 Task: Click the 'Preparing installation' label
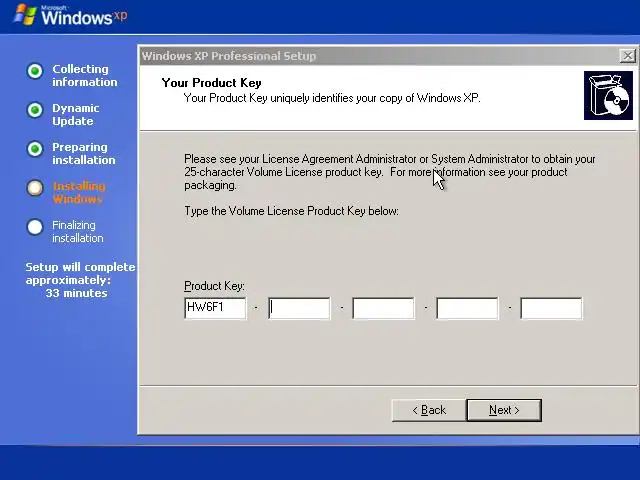[84, 153]
